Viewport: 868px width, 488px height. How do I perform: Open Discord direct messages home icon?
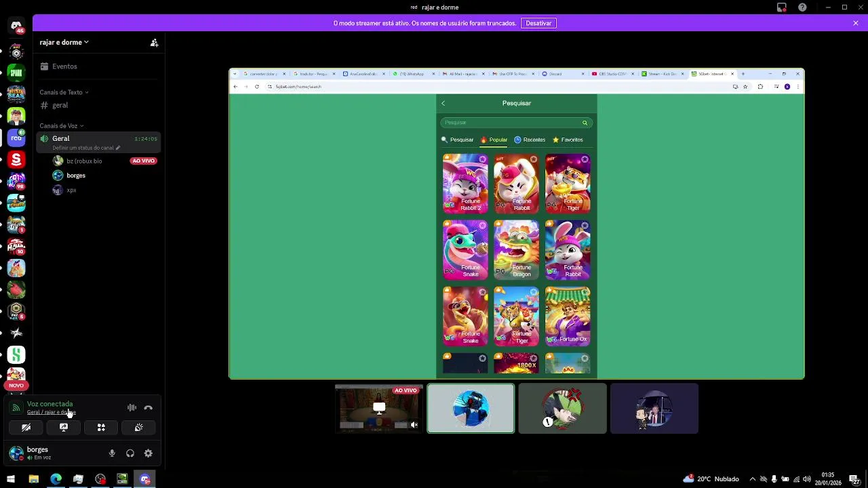pos(16,26)
